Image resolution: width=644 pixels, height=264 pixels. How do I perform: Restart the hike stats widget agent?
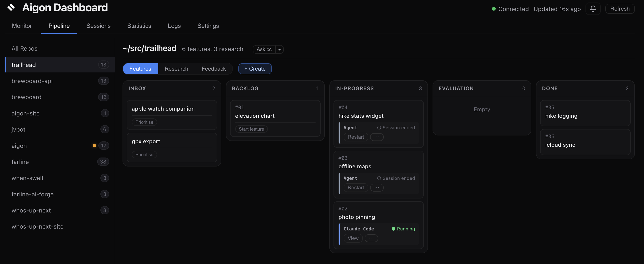pos(355,137)
